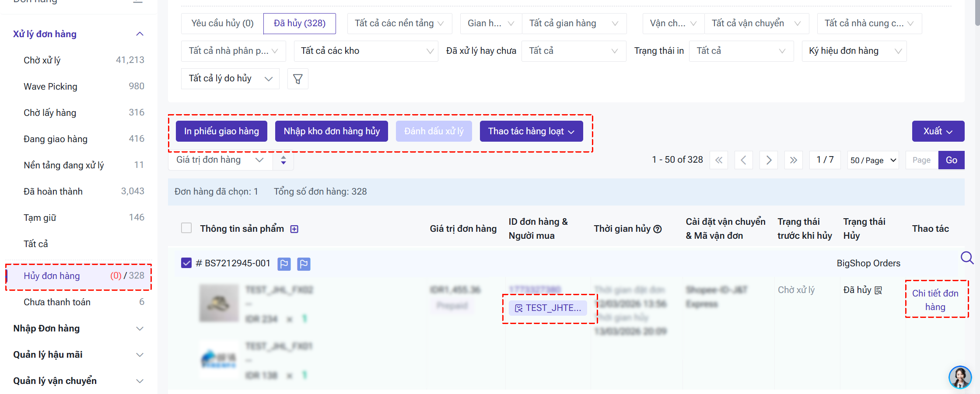Viewport: 980px width, 394px height.
Task: Click the Xuất export button
Action: pos(938,131)
